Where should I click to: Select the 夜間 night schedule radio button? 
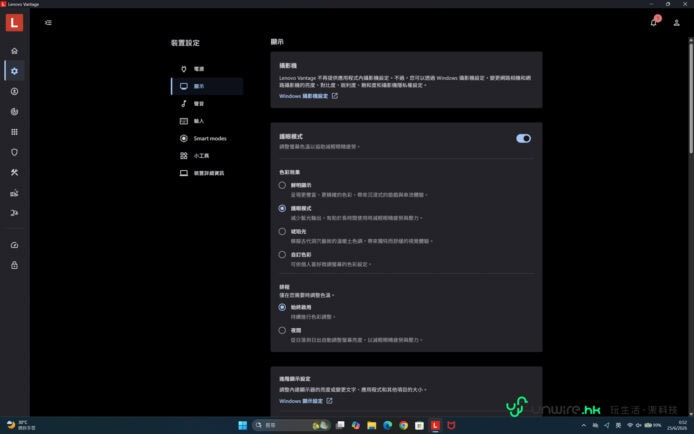pyautogui.click(x=282, y=330)
